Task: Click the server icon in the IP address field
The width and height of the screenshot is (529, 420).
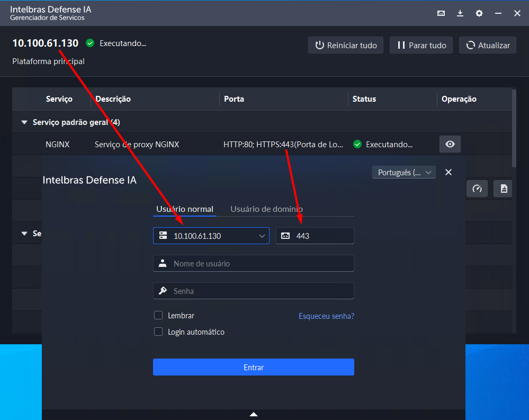Action: (x=163, y=236)
